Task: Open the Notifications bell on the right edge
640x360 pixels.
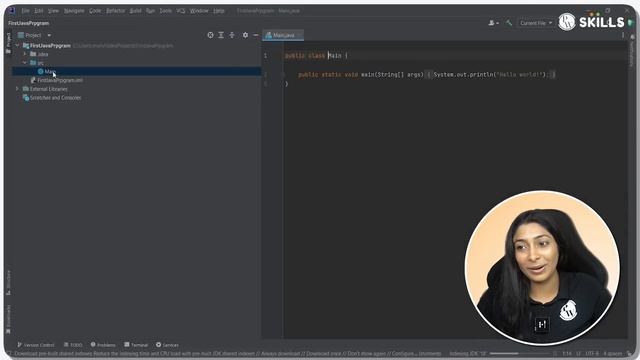Action: tap(632, 37)
